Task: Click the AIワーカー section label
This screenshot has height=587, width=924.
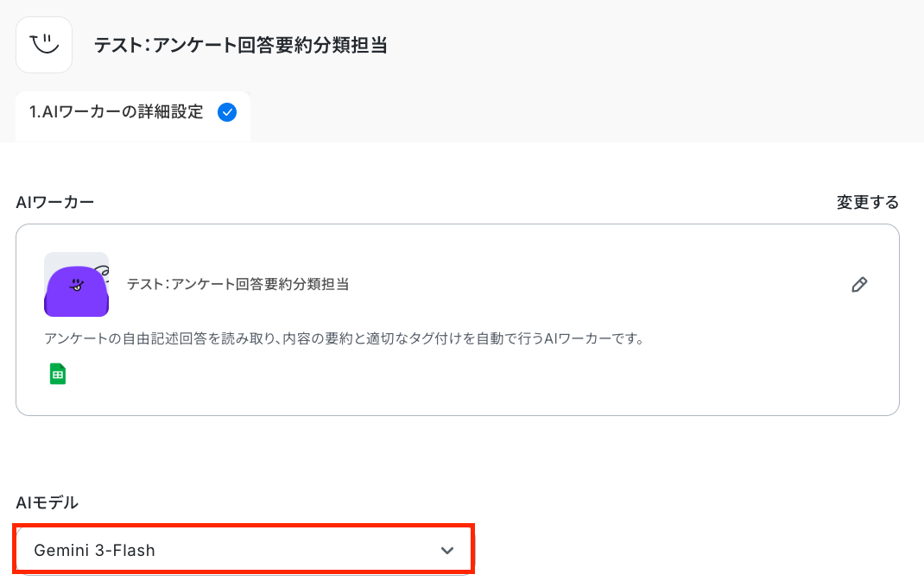Action: point(55,202)
